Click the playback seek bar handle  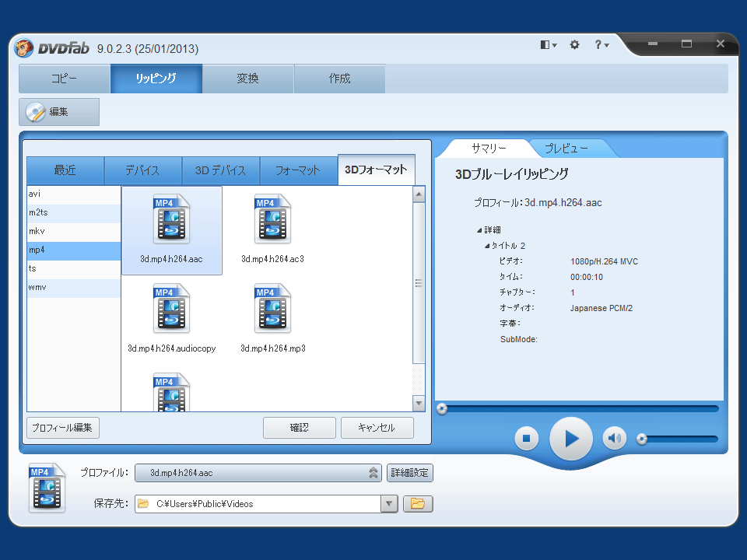coord(442,409)
